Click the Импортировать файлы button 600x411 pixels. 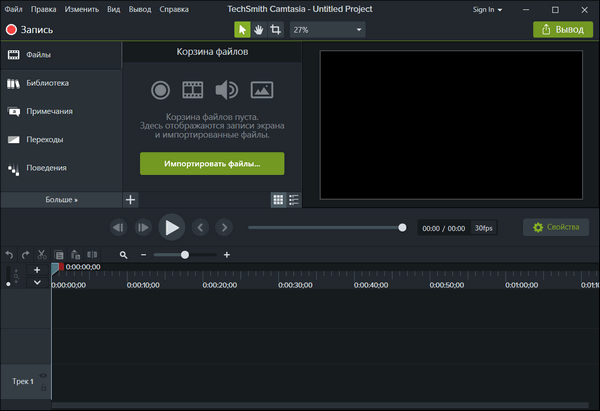click(x=212, y=164)
